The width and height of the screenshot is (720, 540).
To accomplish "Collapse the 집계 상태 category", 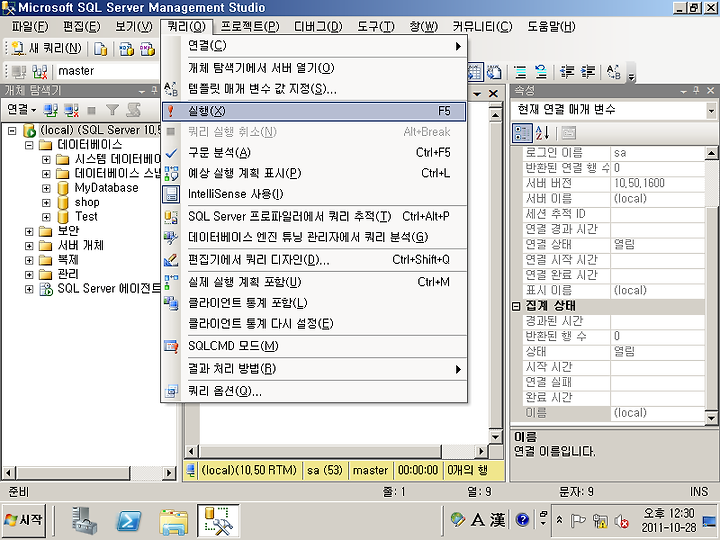I will [x=516, y=306].
